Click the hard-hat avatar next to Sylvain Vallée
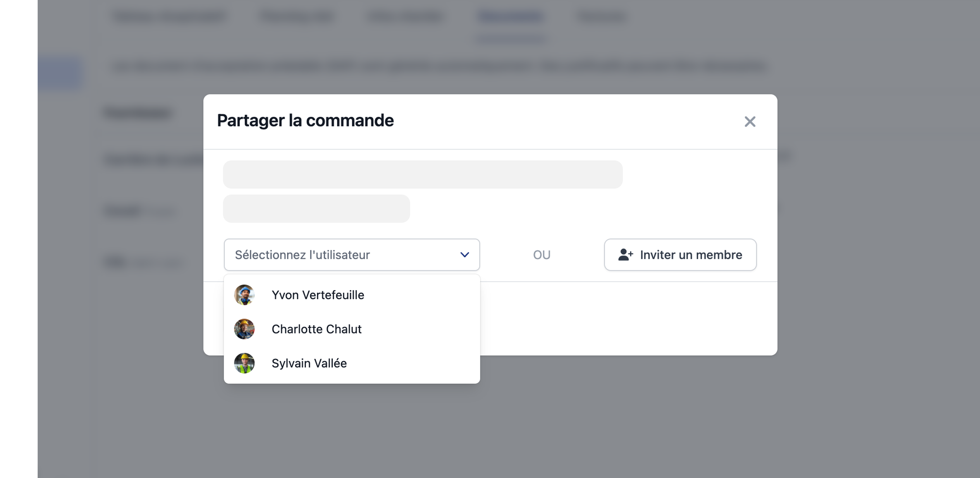Screen dimensions: 980x478 pyautogui.click(x=244, y=363)
